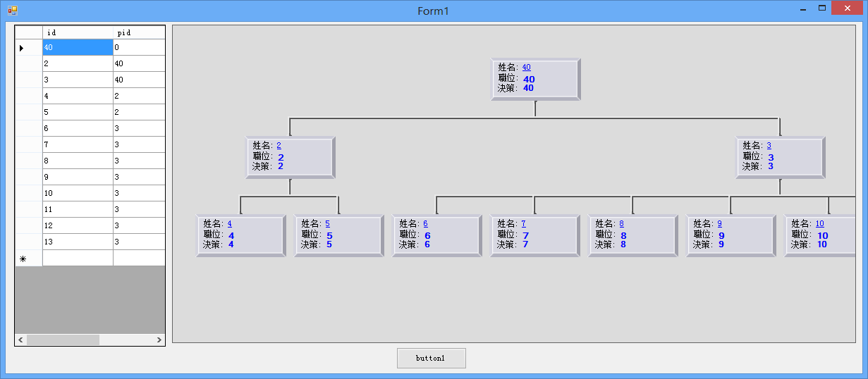Select id cell with value 2
The image size is (868, 379).
[78, 63]
